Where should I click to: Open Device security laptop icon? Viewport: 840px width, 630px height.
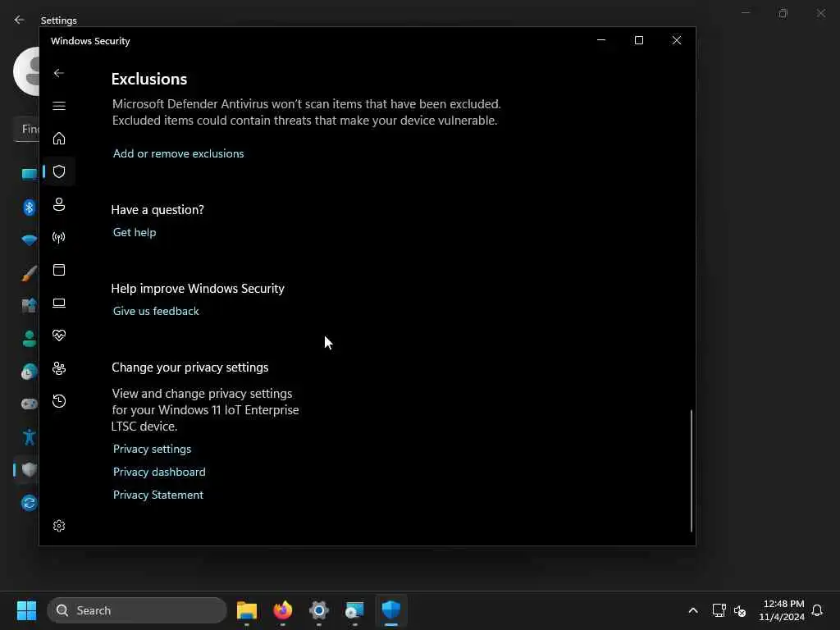(x=59, y=303)
